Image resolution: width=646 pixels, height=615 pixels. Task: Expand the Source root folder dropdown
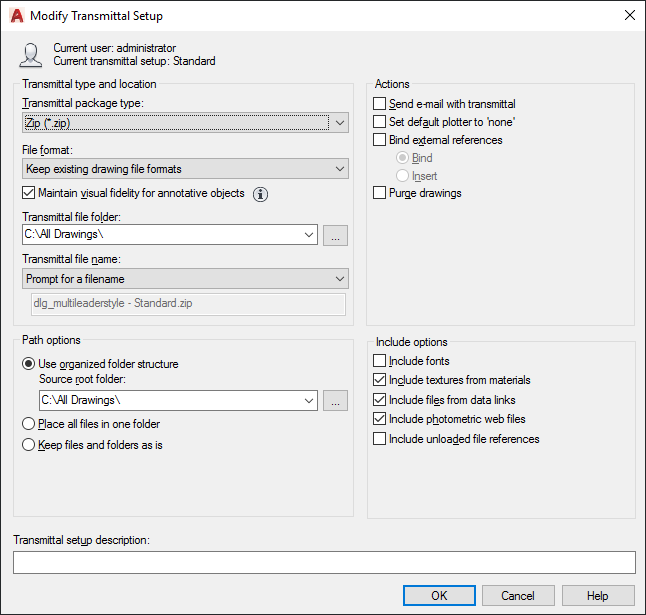point(308,401)
